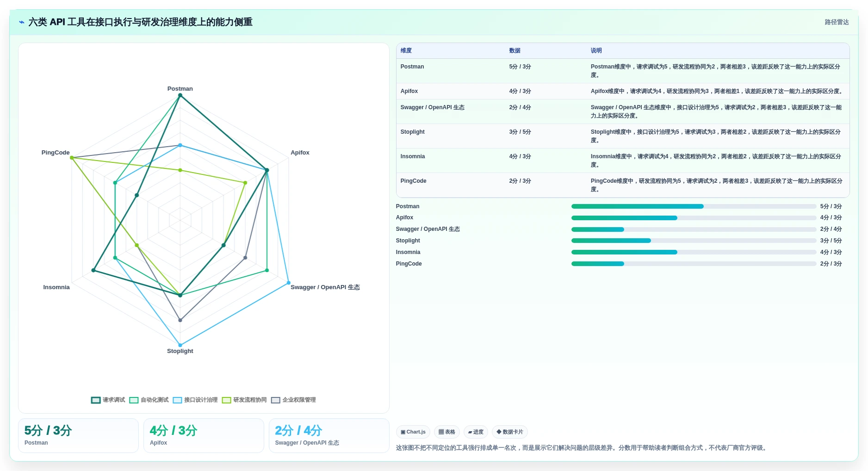Click the 进度 tag chip
Image resolution: width=868 pixels, height=471 pixels.
[476, 432]
